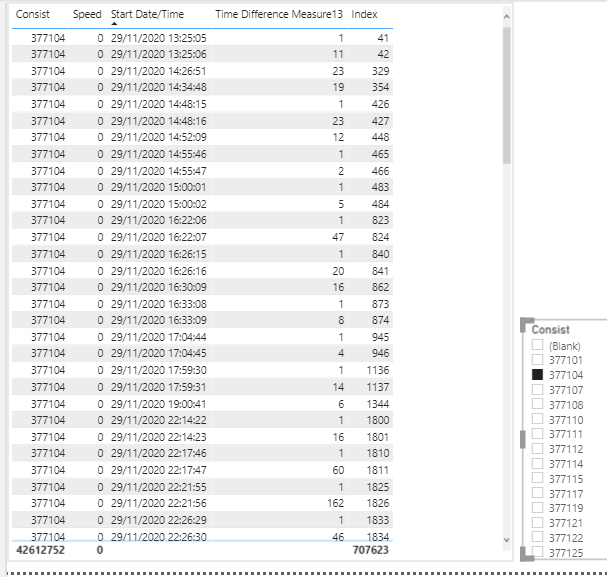This screenshot has height=577, width=607.
Task: Click the table vertical scrollbar thumb
Action: tap(507, 95)
